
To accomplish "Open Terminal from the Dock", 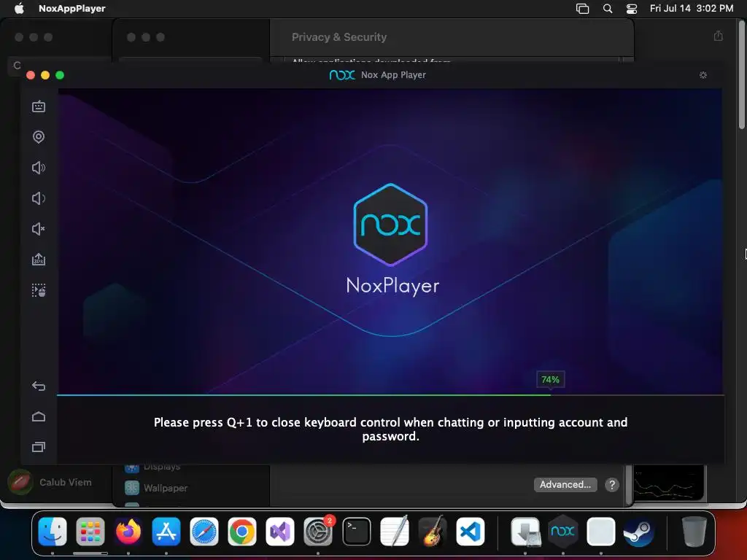I will pyautogui.click(x=356, y=532).
